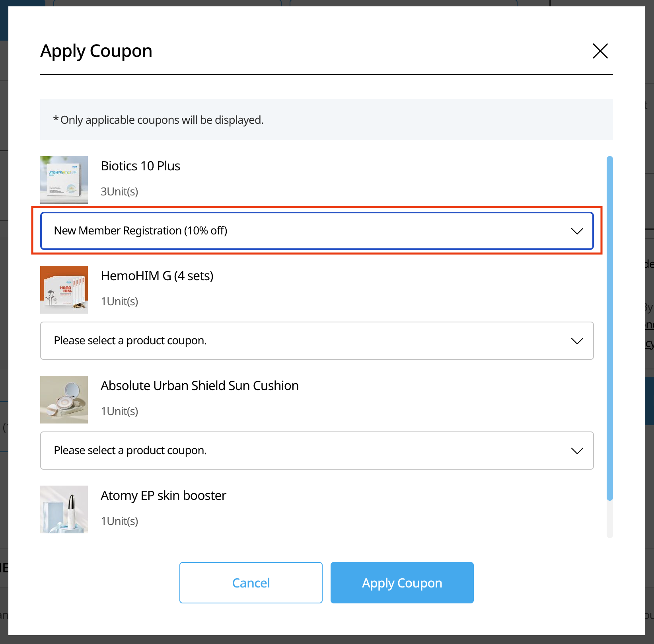Click the Sun Cushion product thumbnail
This screenshot has height=644, width=654.
64,399
